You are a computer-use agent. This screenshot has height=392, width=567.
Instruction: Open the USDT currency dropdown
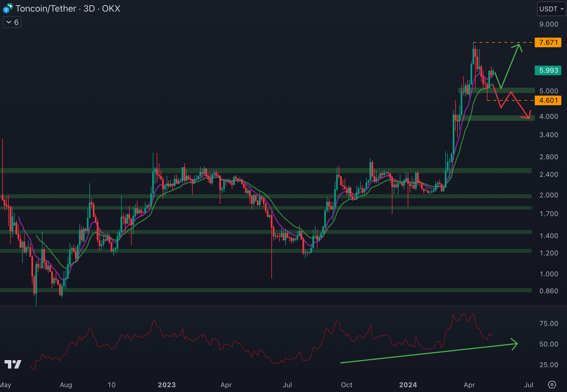551,9
